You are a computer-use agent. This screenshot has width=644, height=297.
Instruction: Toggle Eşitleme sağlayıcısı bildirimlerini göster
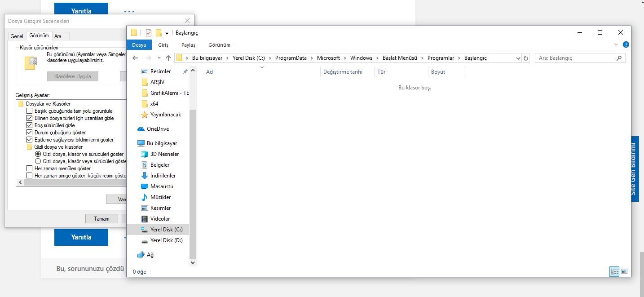pyautogui.click(x=30, y=140)
